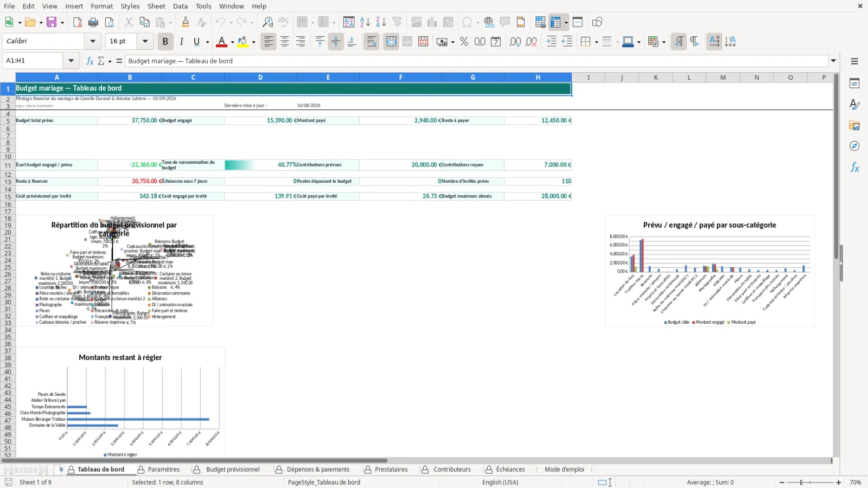Screen dimensions: 868x488
Task: Switch to the Prestataires sheet tab
Action: click(x=391, y=470)
